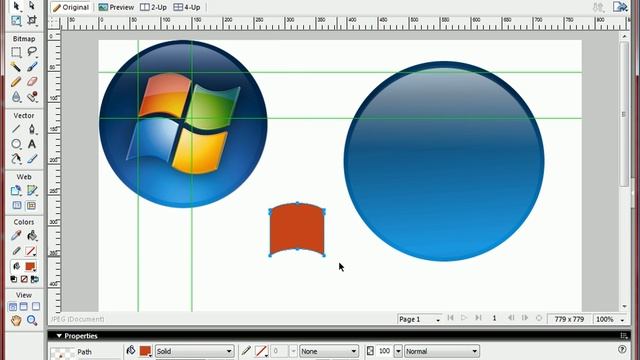Click the 779 x 779 canvas size box
This screenshot has height=360, width=640.
pyautogui.click(x=569, y=319)
